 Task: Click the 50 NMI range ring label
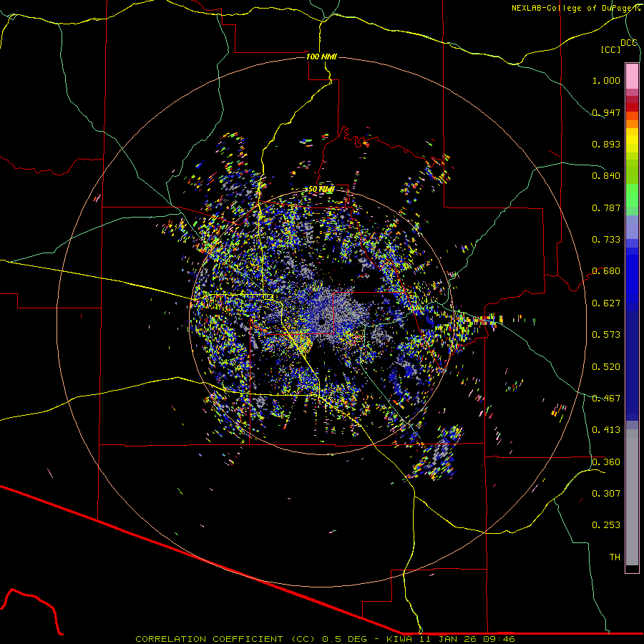tap(321, 189)
